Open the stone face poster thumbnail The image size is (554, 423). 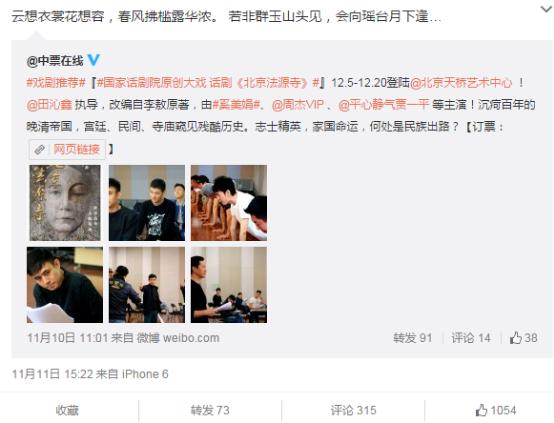[65, 203]
